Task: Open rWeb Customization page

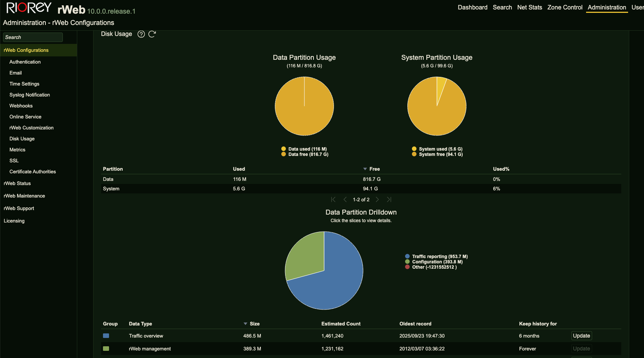Action: click(31, 128)
